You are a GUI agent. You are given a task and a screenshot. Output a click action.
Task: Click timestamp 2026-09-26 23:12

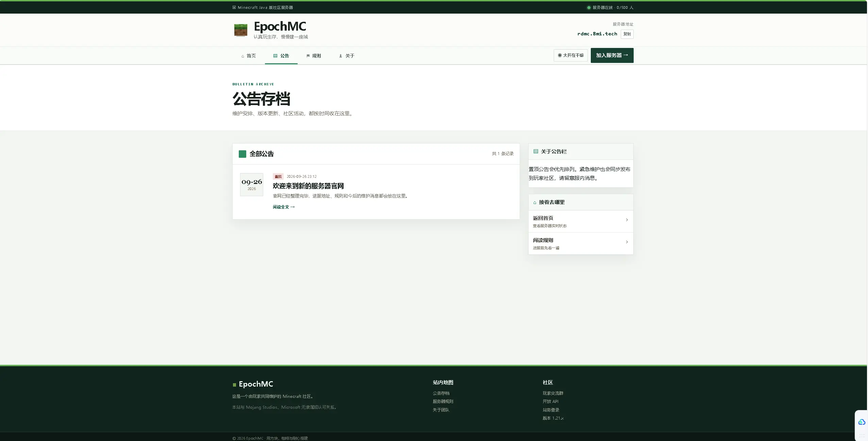(x=302, y=176)
